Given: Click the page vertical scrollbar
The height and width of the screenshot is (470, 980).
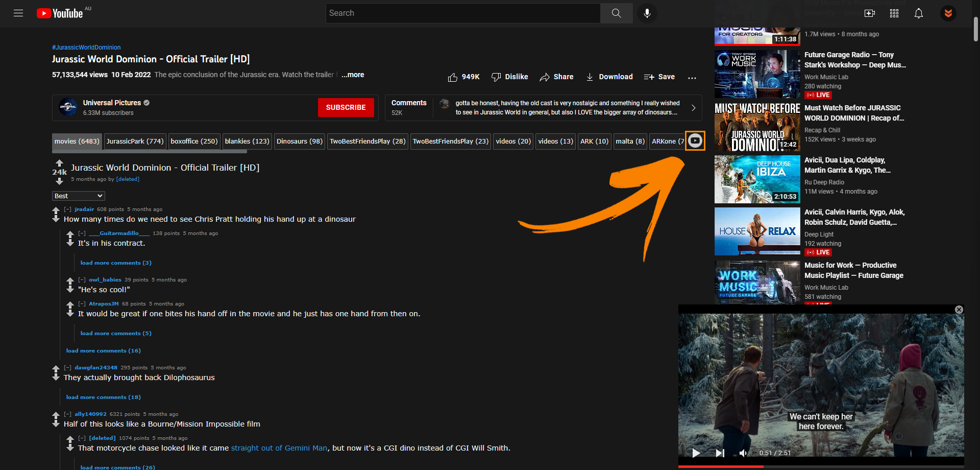Looking at the screenshot, I should coord(976,29).
